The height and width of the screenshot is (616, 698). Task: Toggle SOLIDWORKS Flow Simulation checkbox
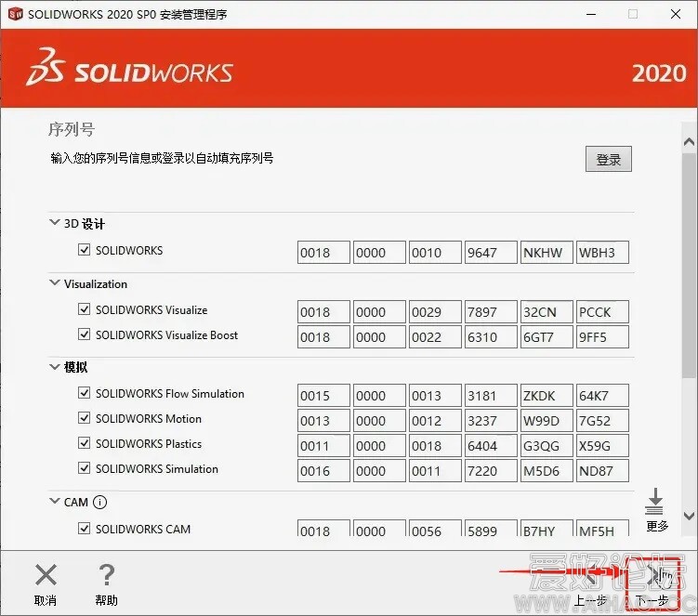click(85, 394)
